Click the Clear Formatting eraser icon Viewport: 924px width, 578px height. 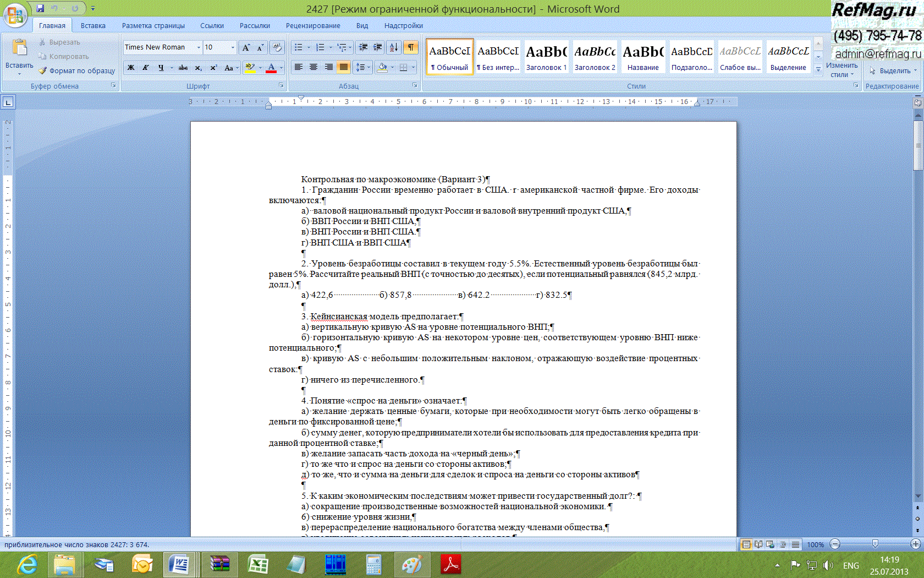click(277, 47)
